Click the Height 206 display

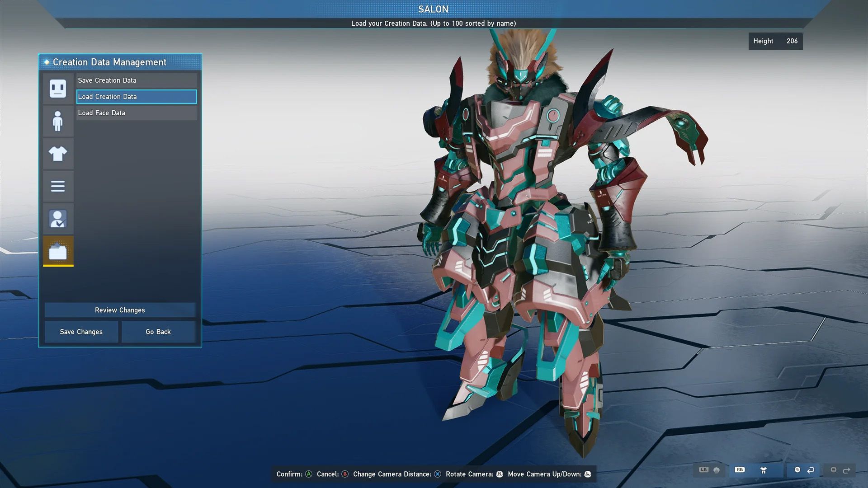tap(775, 41)
